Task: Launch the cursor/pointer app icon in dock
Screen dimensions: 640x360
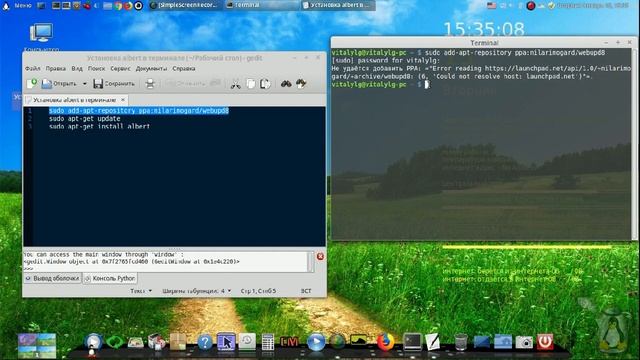Action: [226, 342]
